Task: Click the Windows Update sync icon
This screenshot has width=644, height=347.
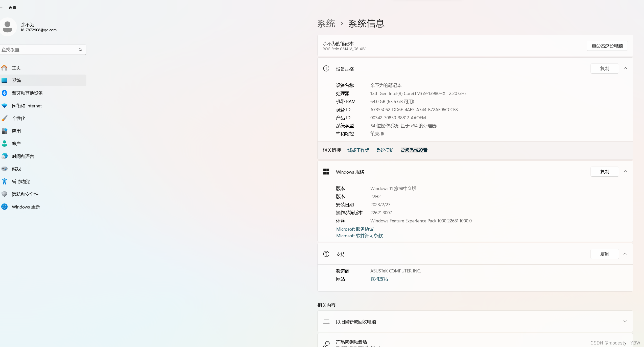Action: [4, 206]
